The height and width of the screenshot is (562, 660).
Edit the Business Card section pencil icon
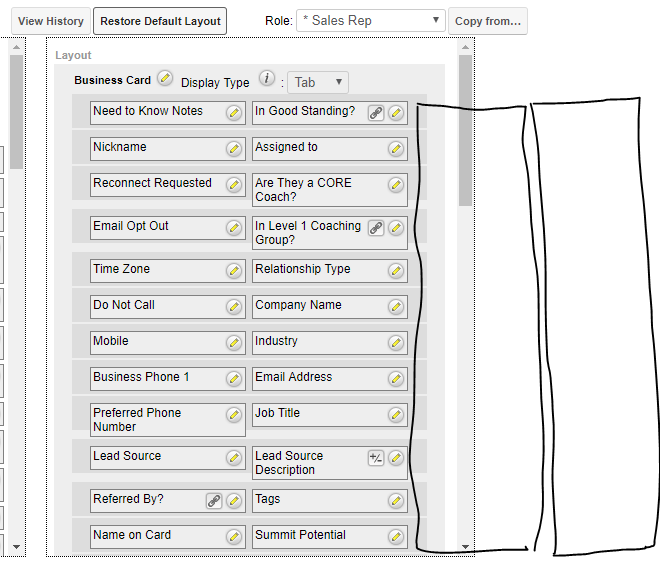[x=165, y=79]
